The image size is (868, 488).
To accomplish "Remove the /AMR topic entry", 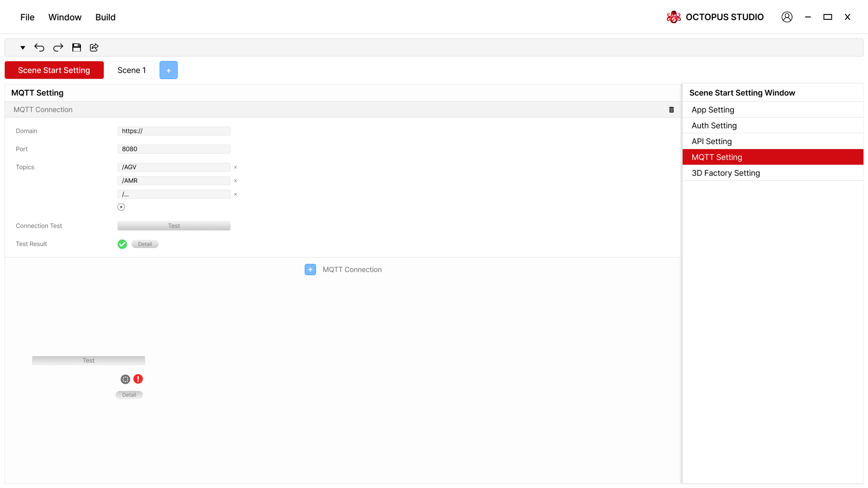I will pos(236,181).
